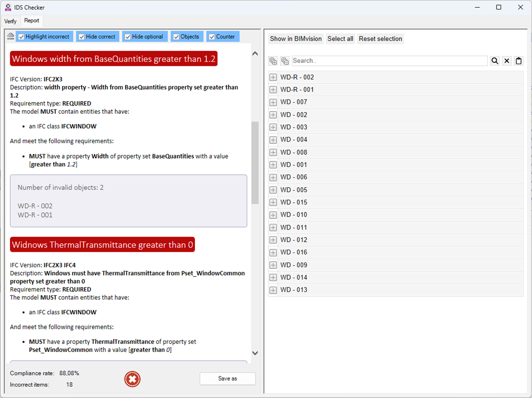Expand the WD - 005 tree node
This screenshot has height=398, width=532.
(x=273, y=190)
